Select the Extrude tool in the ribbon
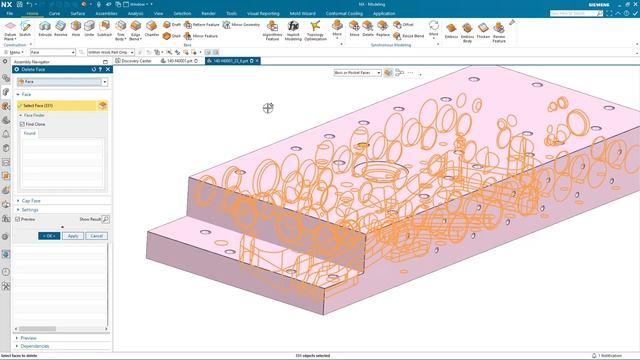The width and height of the screenshot is (640, 360). [45, 29]
